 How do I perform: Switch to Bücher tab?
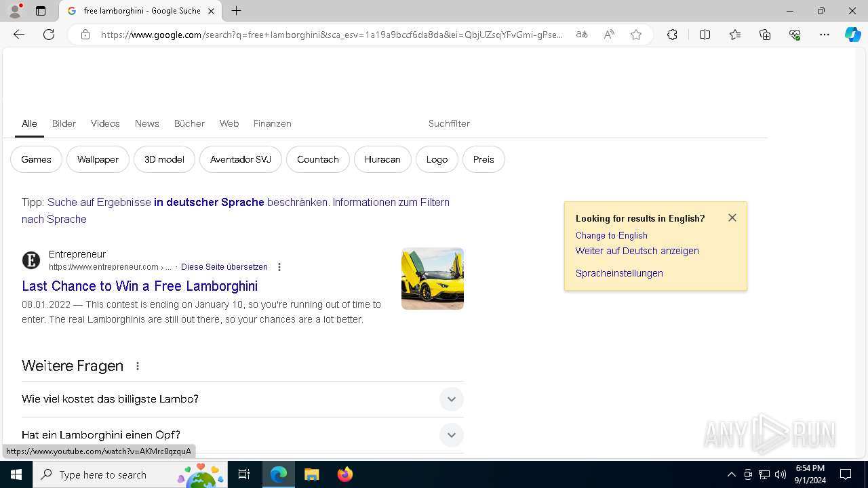[189, 123]
